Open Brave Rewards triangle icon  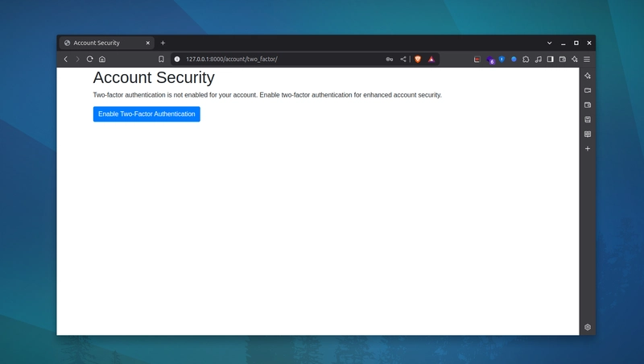(x=431, y=59)
